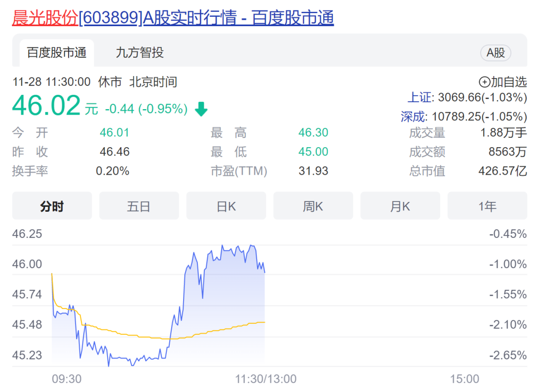Click the 最低 value 45.00
The image size is (533, 392).
(313, 152)
